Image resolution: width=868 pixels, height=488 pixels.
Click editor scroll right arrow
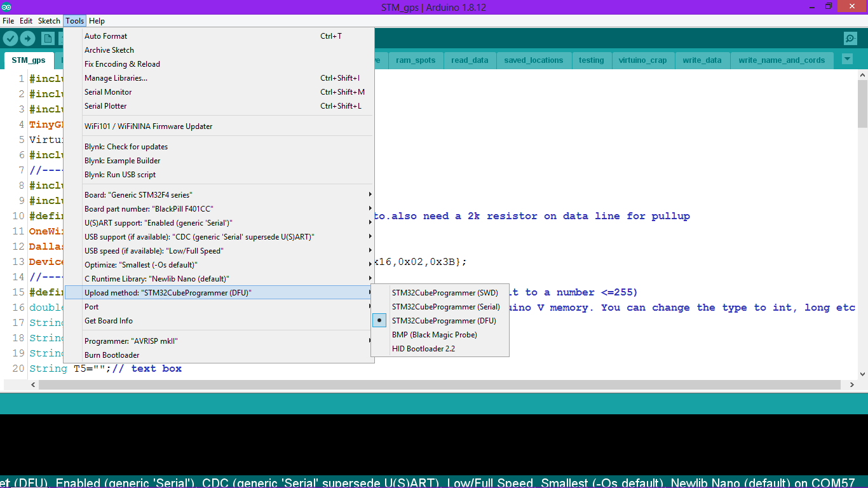tap(852, 384)
